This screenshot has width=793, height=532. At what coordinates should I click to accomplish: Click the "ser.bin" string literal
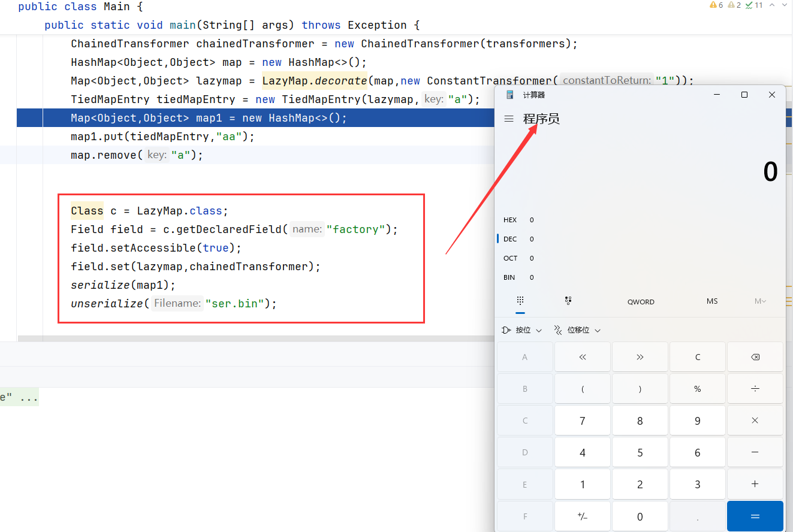235,304
